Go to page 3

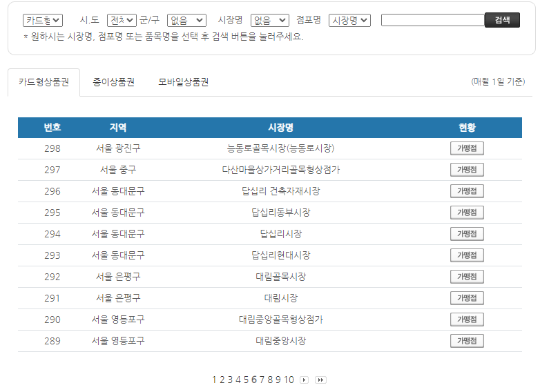[x=230, y=380]
